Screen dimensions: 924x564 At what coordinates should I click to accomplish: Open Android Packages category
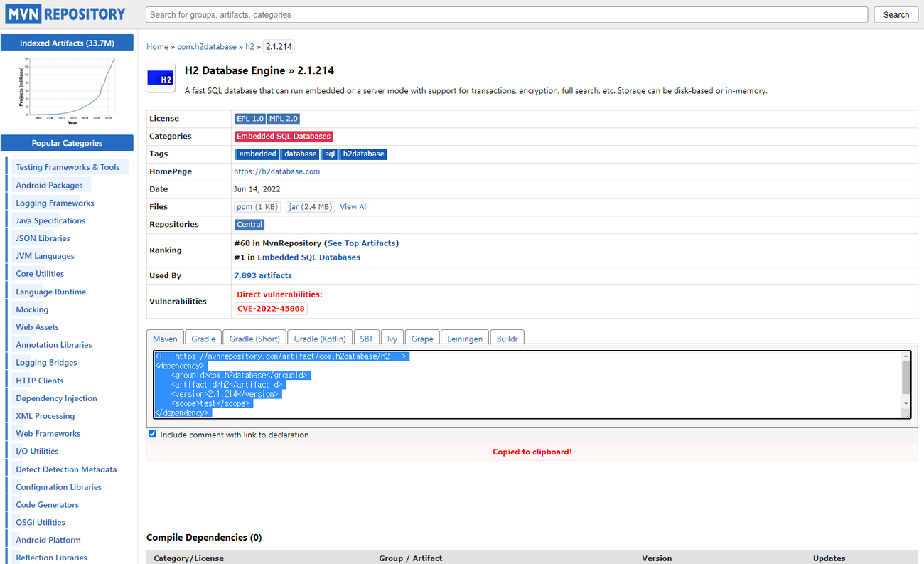(x=49, y=185)
